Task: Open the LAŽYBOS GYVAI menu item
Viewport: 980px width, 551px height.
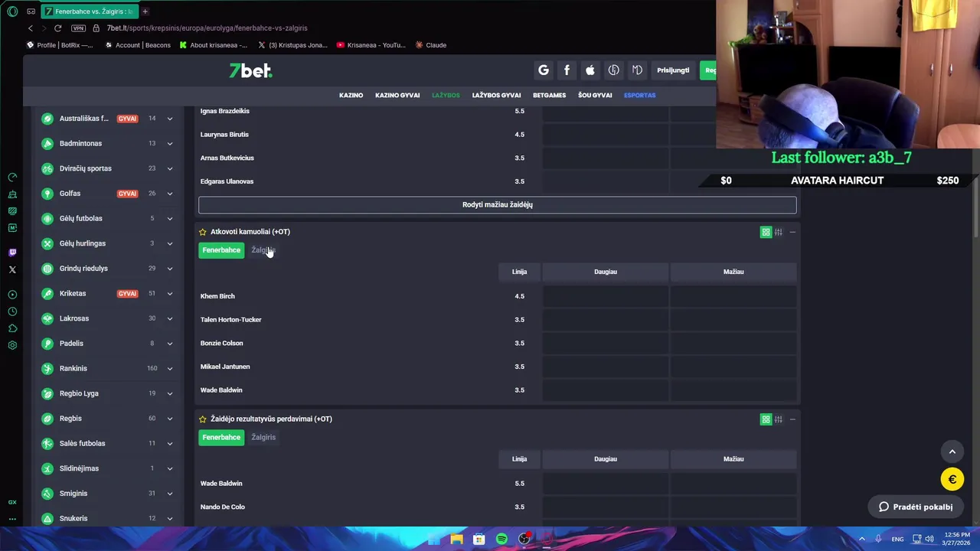Action: point(496,96)
